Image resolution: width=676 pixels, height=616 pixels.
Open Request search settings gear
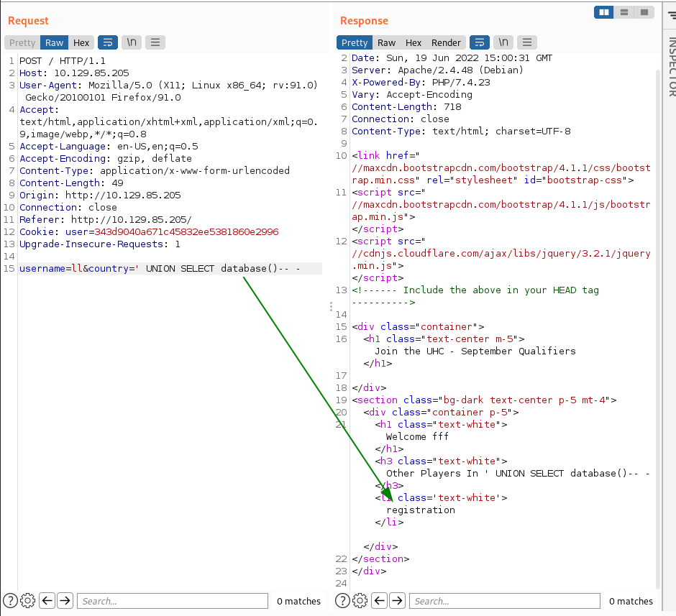(27, 600)
